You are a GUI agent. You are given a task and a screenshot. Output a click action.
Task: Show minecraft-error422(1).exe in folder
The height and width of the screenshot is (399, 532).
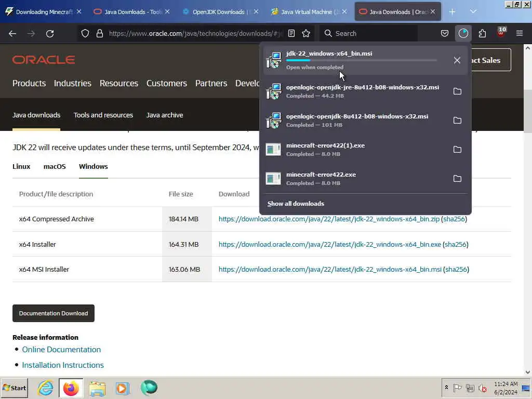457,150
